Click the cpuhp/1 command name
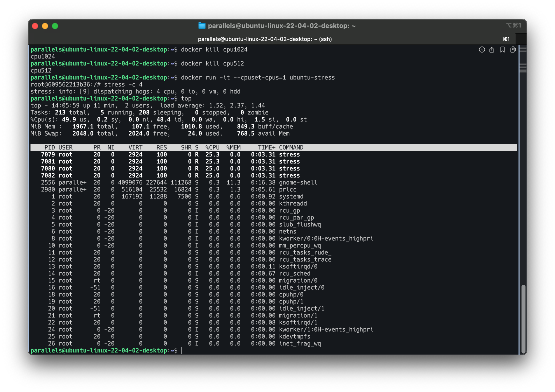The width and height of the screenshot is (555, 392). click(291, 301)
